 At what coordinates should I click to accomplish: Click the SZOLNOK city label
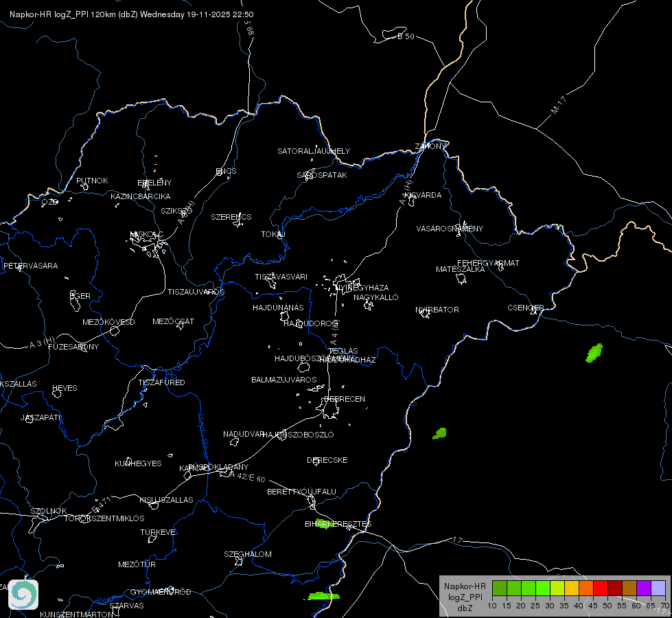[49, 511]
